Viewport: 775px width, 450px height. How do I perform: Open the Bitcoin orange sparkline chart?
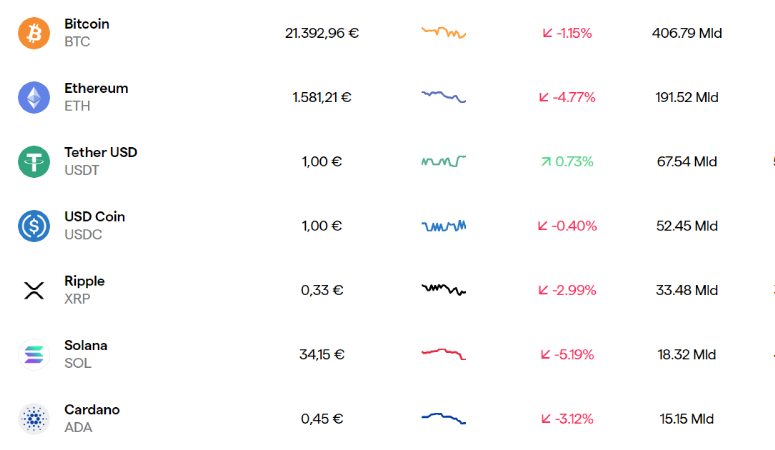(x=443, y=33)
